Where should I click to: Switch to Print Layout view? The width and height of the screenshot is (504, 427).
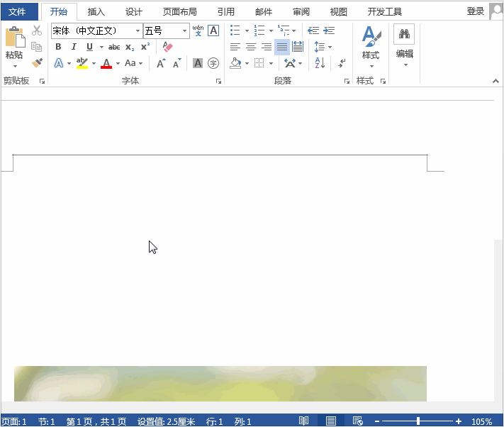[331, 421]
